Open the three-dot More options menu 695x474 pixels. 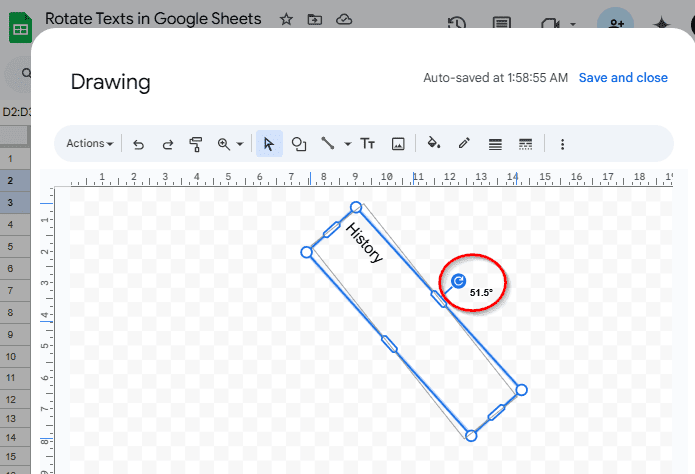562,144
